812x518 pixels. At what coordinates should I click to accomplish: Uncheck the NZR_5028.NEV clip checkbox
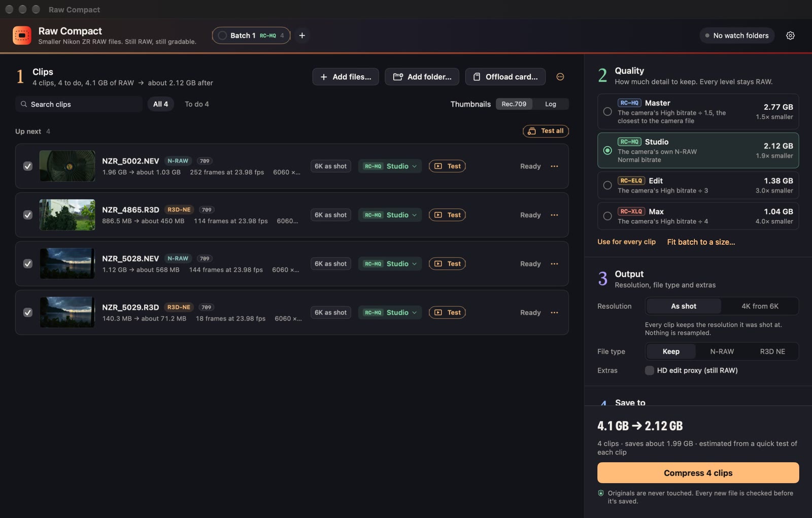coord(28,264)
